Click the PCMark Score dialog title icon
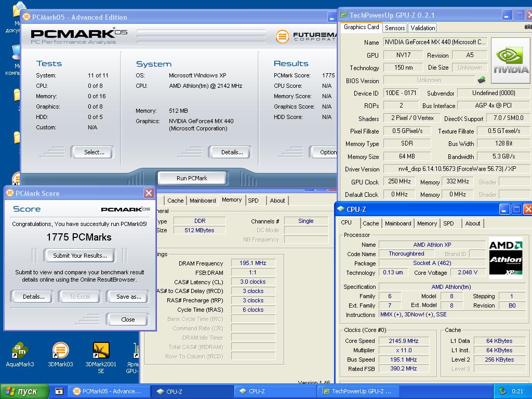 (10, 193)
